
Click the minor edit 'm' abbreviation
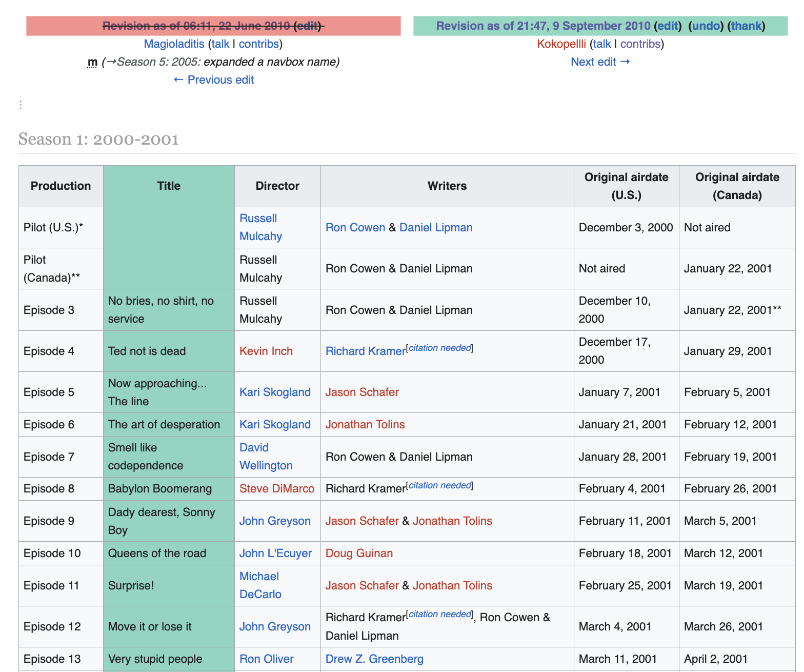[92, 62]
